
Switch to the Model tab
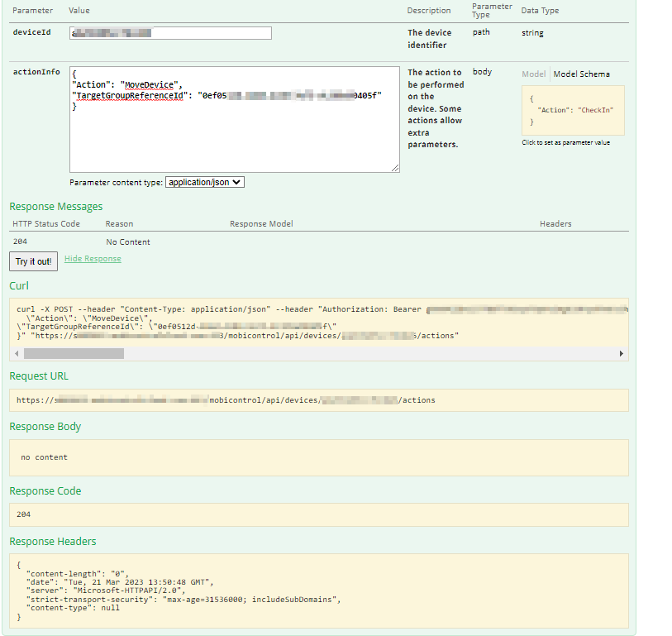pyautogui.click(x=533, y=74)
